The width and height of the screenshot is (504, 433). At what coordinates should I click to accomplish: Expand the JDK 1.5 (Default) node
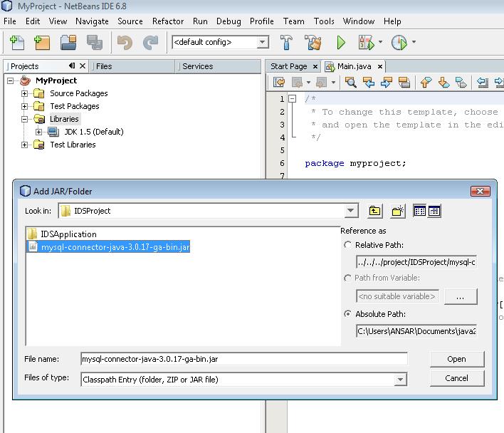pyautogui.click(x=38, y=132)
